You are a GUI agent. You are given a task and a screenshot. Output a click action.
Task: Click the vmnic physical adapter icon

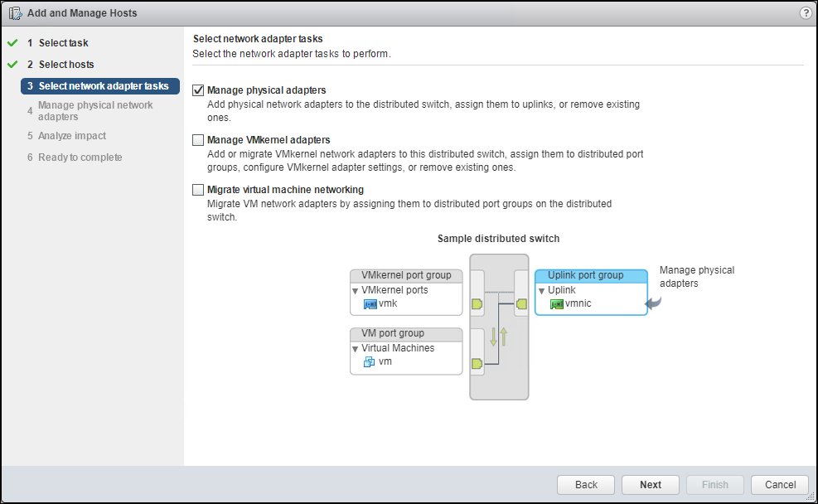click(x=556, y=303)
